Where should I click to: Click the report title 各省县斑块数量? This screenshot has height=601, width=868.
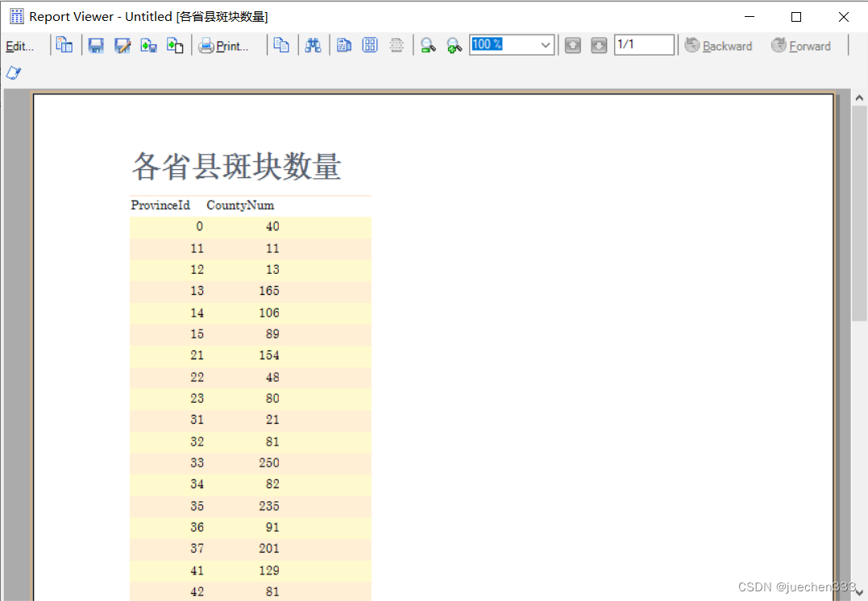(236, 166)
